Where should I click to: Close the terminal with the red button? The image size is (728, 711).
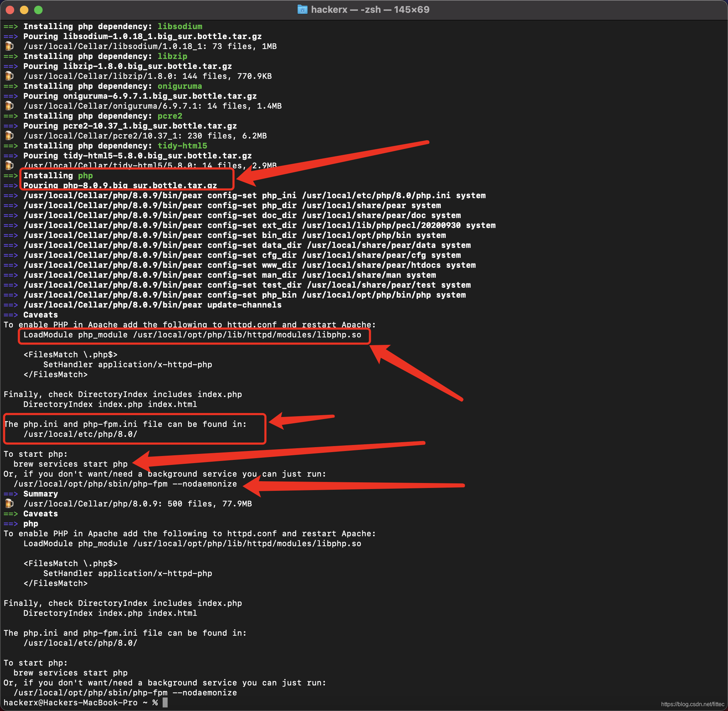[x=10, y=10]
